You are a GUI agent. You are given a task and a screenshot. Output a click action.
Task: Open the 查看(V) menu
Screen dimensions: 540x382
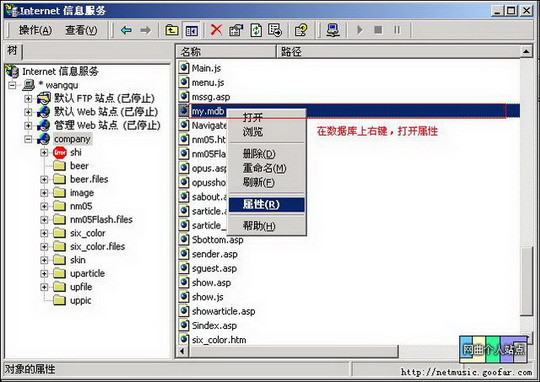click(81, 30)
